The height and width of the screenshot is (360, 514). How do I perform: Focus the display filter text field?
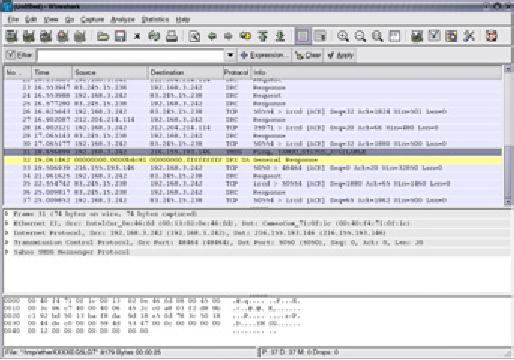(130, 55)
